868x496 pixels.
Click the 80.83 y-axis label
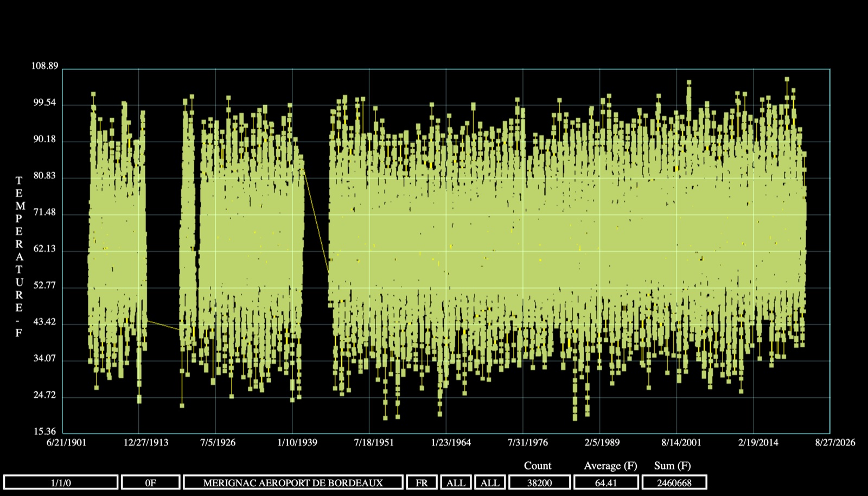[x=45, y=176]
